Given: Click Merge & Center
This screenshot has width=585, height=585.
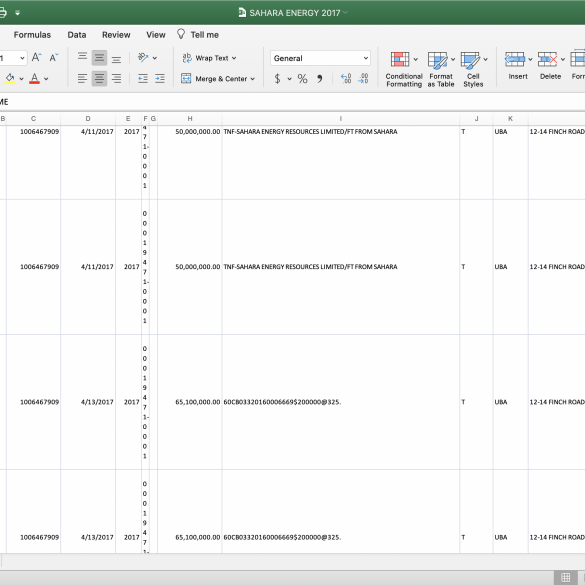Looking at the screenshot, I should click(214, 79).
